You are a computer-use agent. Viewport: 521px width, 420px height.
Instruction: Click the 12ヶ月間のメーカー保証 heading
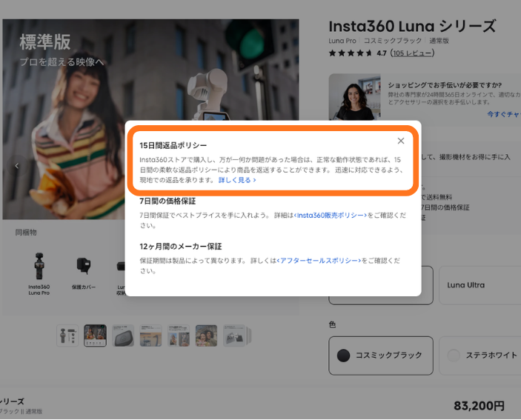(x=181, y=247)
